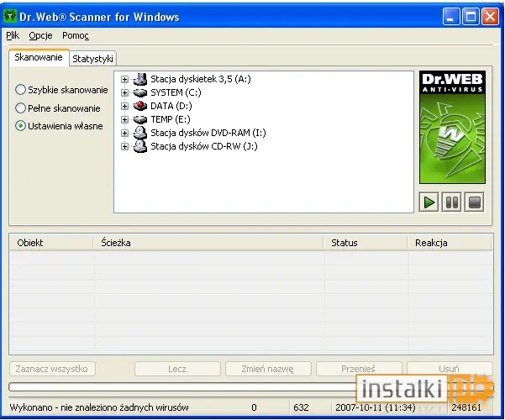Click the SYSTEM (C:) hard disk icon
Screen dimensions: 505x420
coord(140,92)
